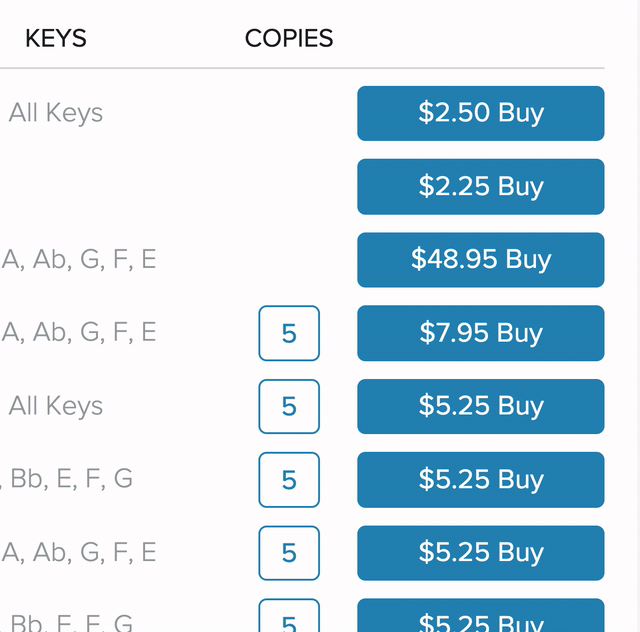Select the copies field beside $7.95 Buy

tap(289, 333)
